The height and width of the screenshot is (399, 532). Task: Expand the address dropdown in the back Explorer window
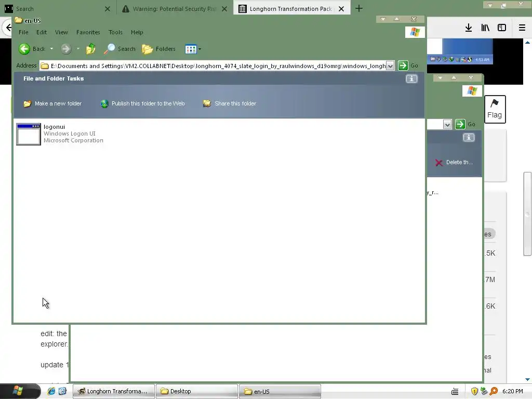click(x=447, y=125)
